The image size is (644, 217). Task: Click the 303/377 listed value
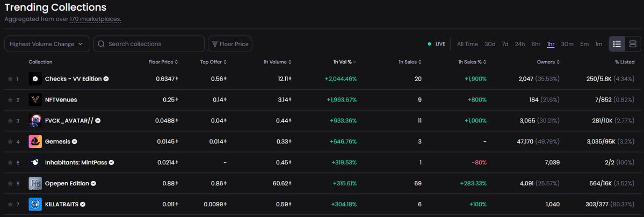[598, 204]
